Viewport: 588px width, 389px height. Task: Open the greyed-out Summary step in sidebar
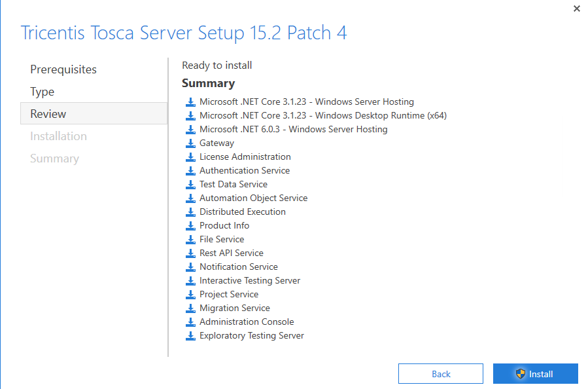54,158
